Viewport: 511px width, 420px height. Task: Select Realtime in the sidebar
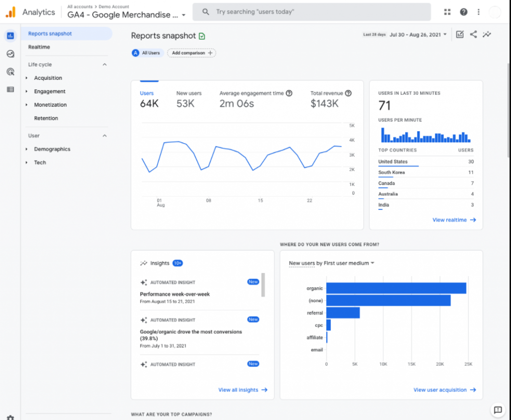(x=39, y=47)
